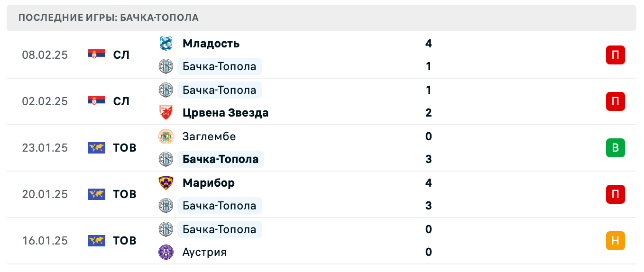Open the Младость team link

(x=211, y=44)
